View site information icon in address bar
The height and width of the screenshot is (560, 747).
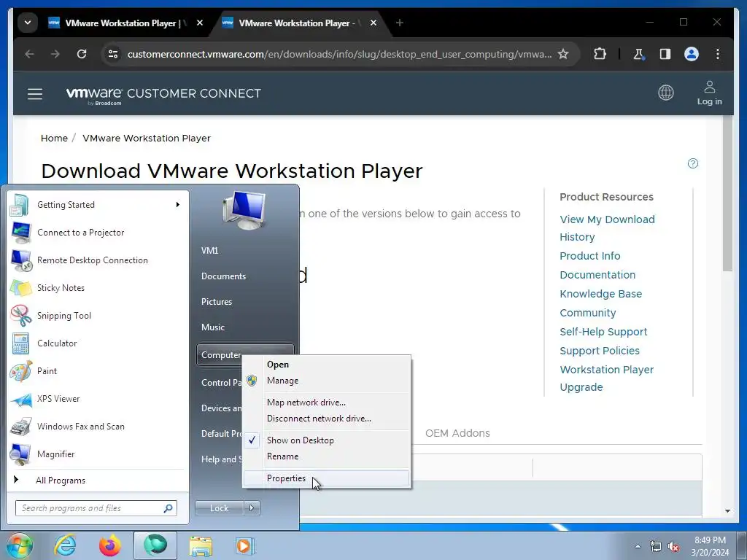coord(113,54)
